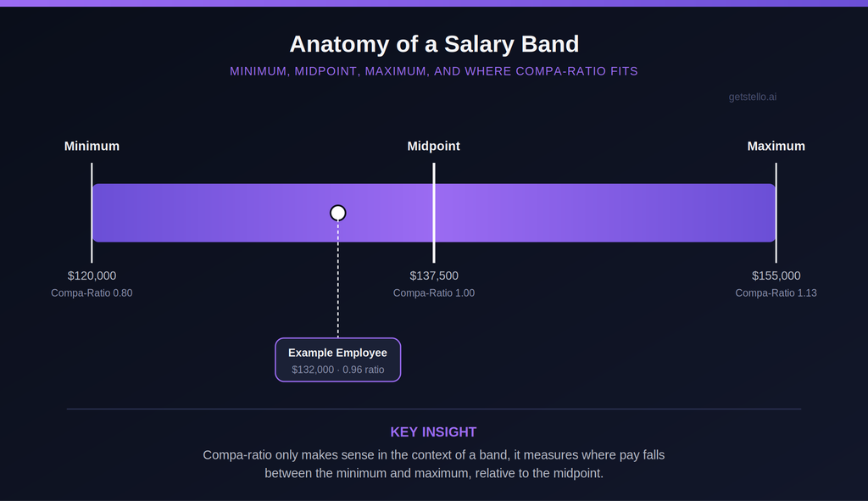The width and height of the screenshot is (868, 501).
Task: Click the midpoint vertical white line
Action: pyautogui.click(x=434, y=213)
